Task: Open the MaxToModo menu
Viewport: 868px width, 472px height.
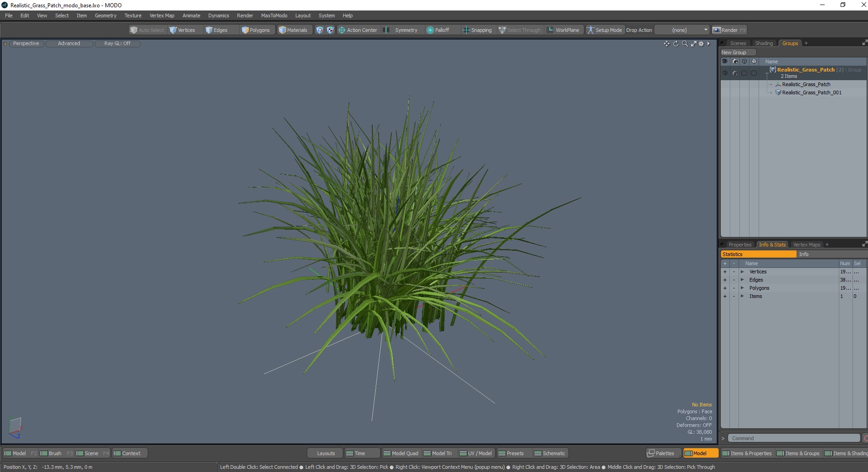Action: click(x=274, y=15)
